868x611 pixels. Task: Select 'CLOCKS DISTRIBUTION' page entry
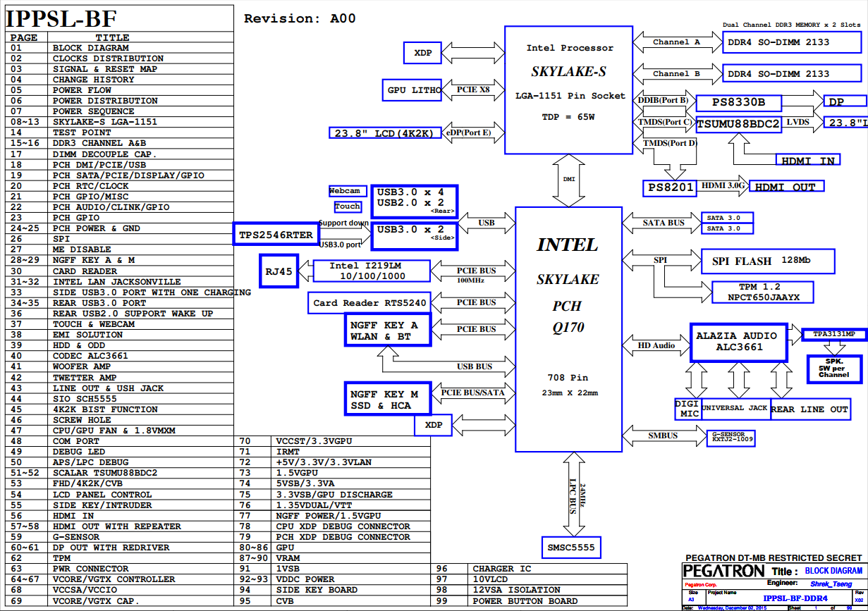coord(120,58)
